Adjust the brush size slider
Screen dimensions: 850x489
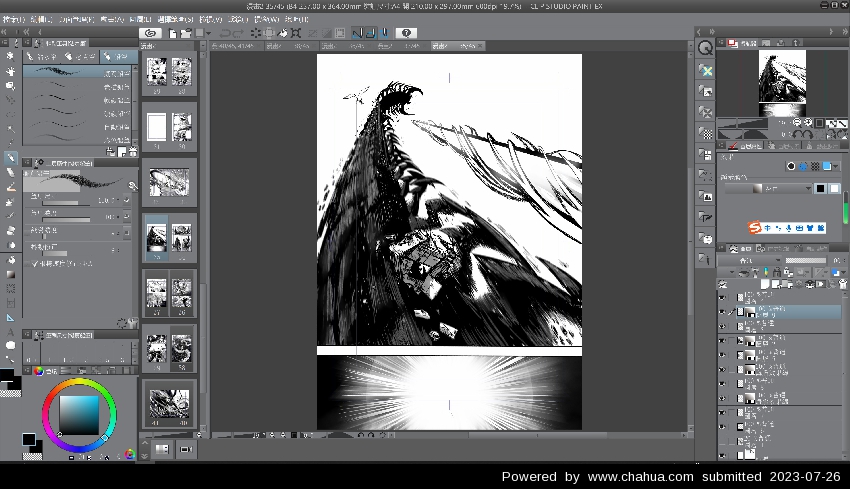[67, 203]
